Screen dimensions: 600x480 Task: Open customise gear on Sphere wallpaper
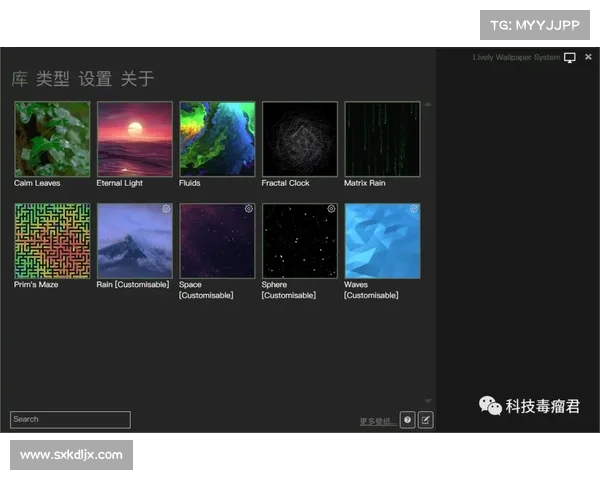(x=331, y=209)
